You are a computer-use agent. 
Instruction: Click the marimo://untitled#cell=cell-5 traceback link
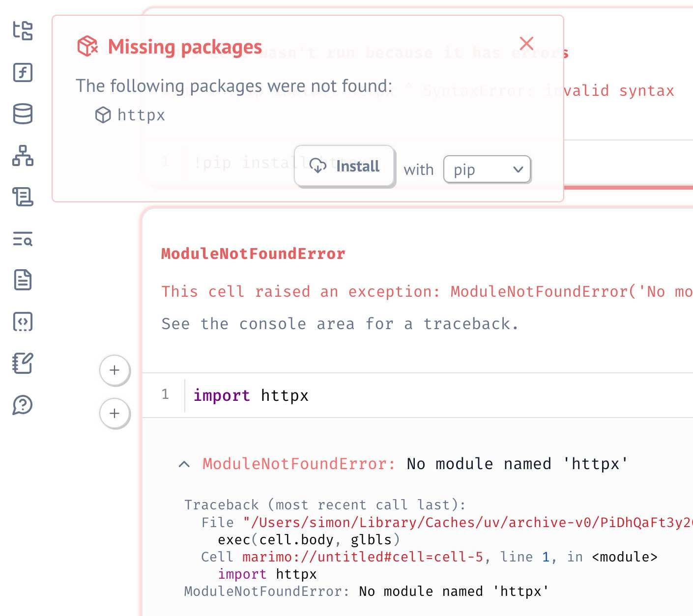pos(363,557)
